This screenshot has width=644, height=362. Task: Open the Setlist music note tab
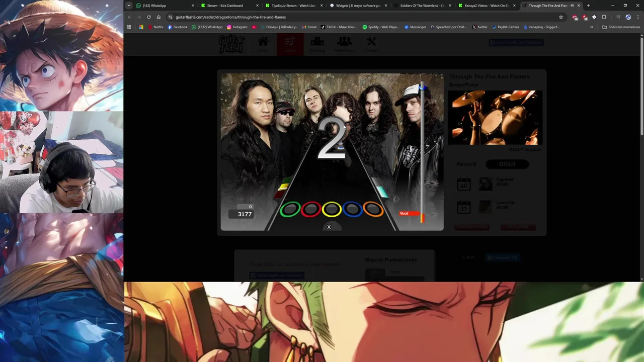(x=290, y=44)
